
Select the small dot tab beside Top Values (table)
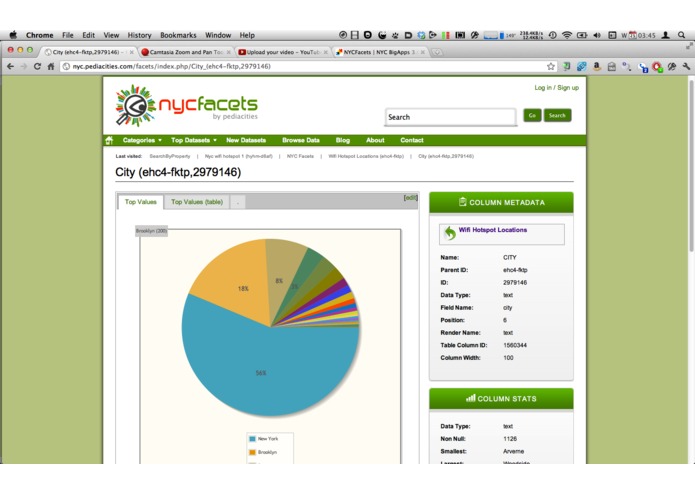(238, 202)
